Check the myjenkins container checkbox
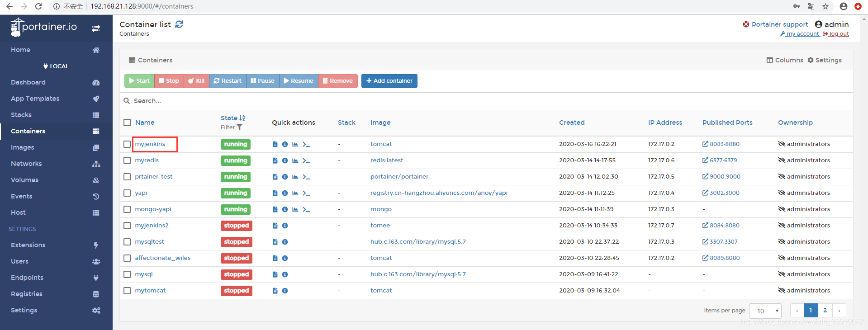868x330 pixels. tap(127, 144)
